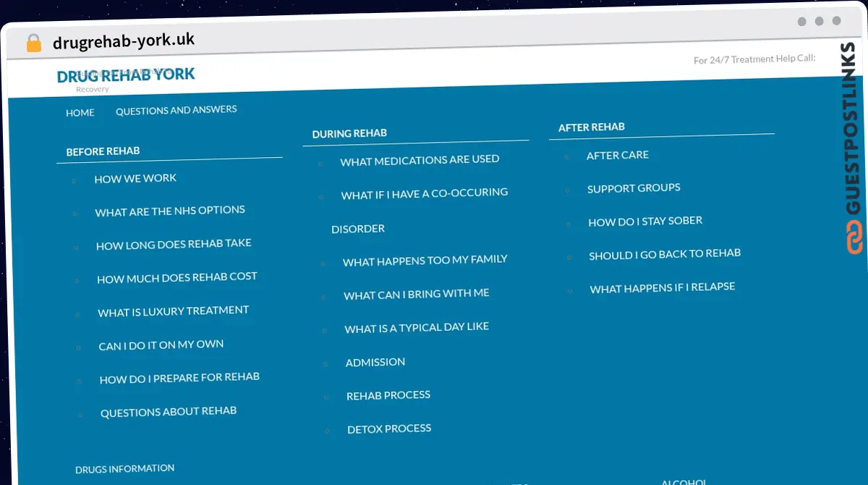
Task: Open the Detox Process link
Action: [389, 429]
